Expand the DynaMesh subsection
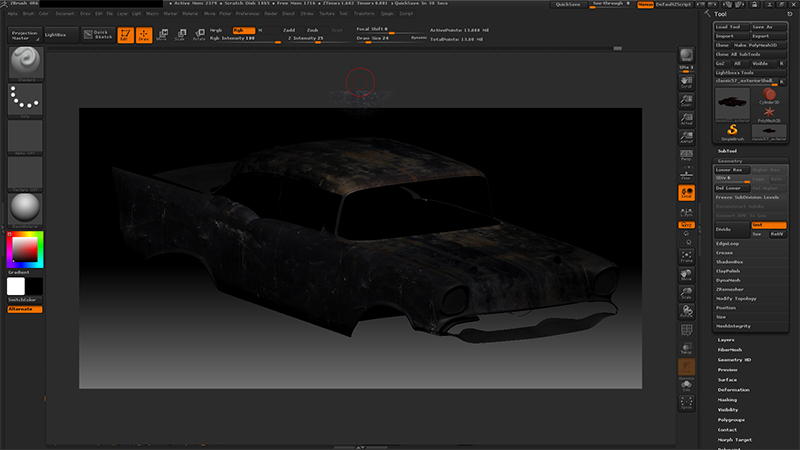The width and height of the screenshot is (800, 450). pos(728,280)
